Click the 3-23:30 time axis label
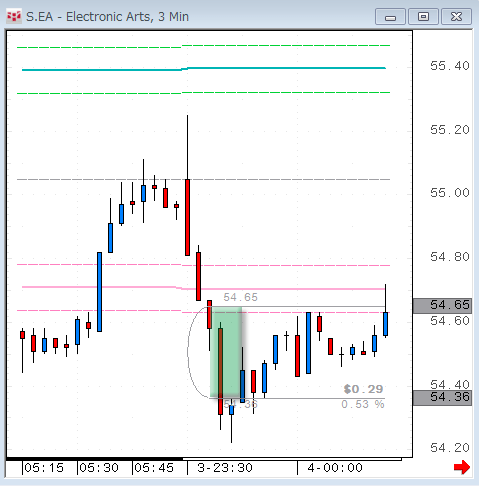The image size is (479, 486). pos(225,468)
